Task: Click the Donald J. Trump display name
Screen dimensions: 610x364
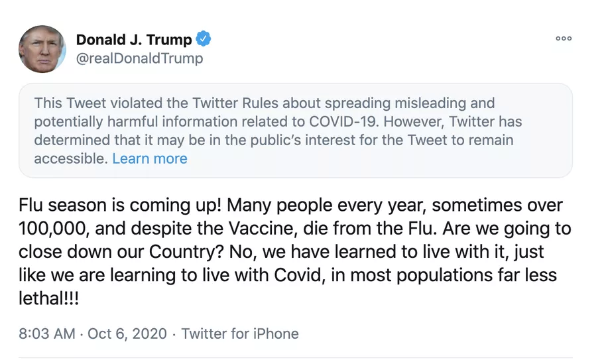Action: pos(134,40)
